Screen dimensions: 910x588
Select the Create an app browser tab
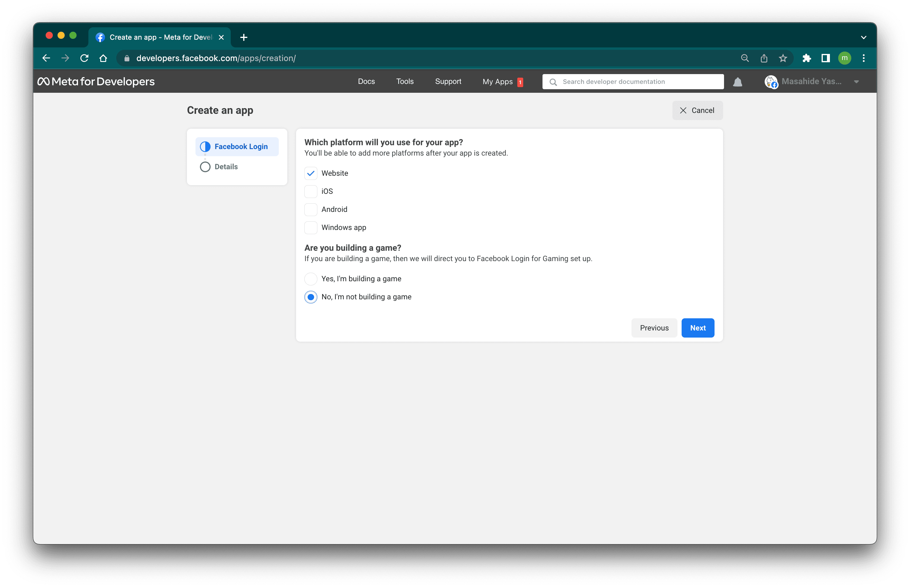160,37
